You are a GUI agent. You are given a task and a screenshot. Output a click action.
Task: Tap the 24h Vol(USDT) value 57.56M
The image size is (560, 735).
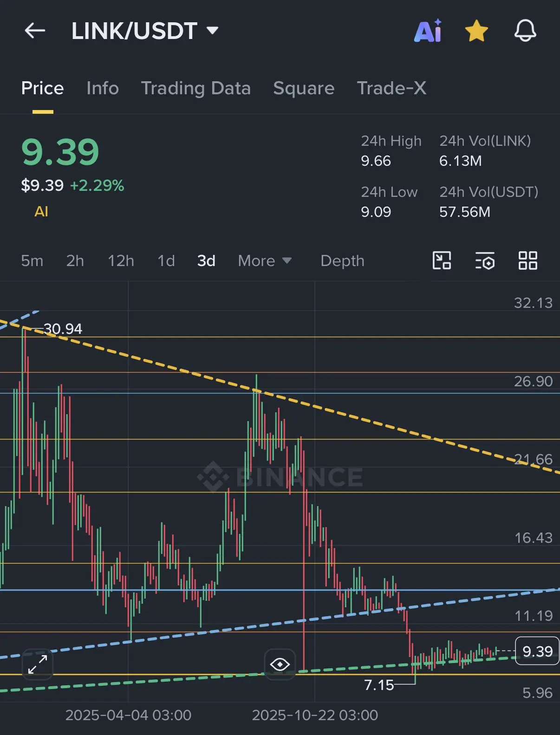click(x=465, y=212)
